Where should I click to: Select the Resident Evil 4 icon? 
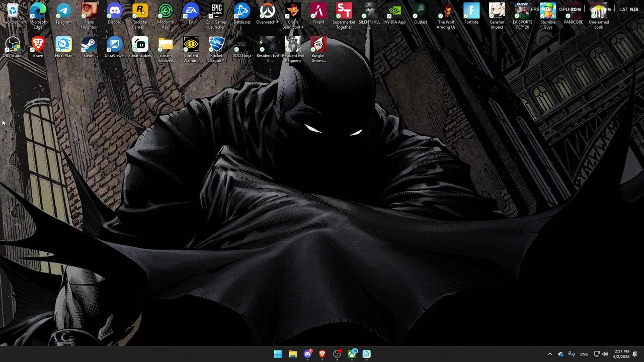[x=267, y=50]
